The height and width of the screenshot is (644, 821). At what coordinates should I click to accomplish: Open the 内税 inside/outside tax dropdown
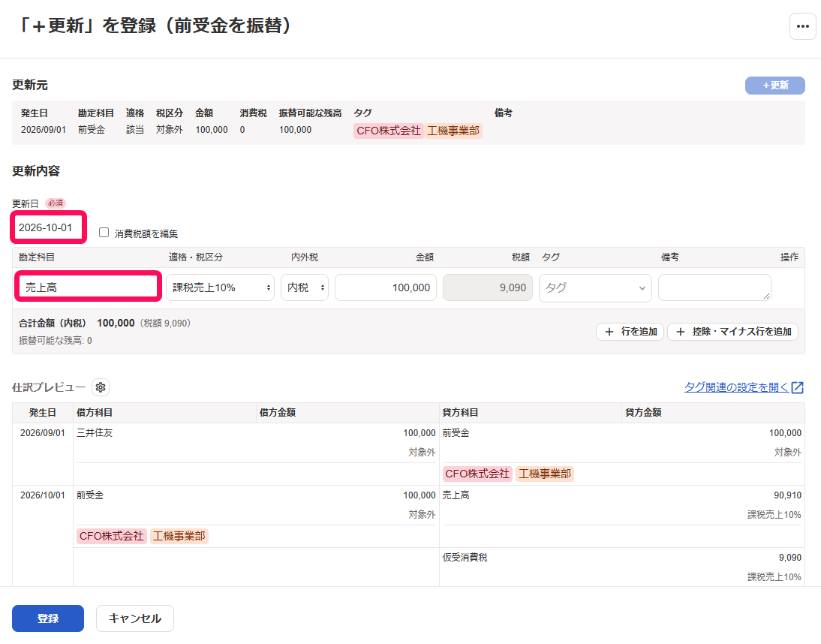click(x=305, y=287)
